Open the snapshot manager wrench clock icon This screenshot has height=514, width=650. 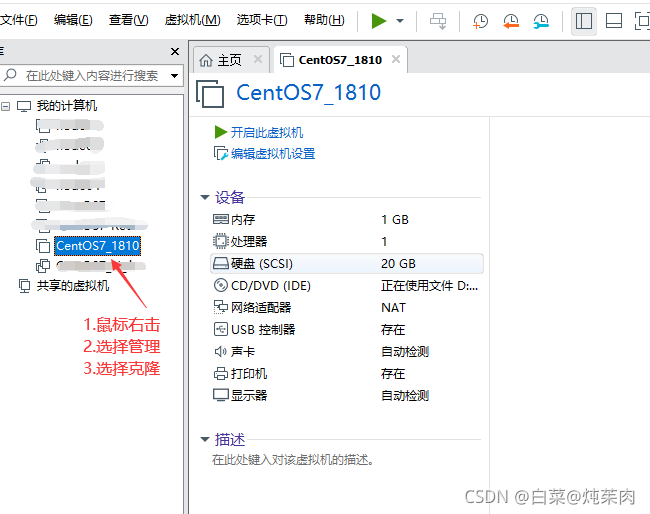click(x=541, y=21)
